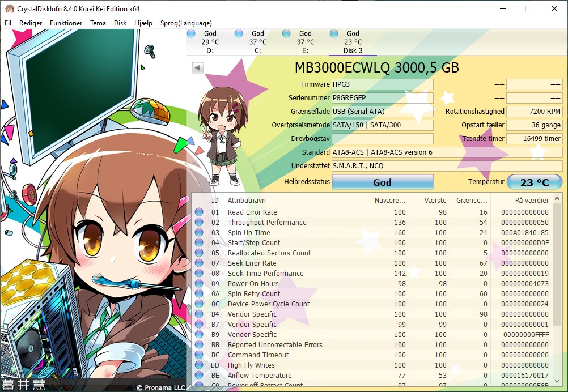Switch to drive C: tab
The height and width of the screenshot is (392, 568).
[x=257, y=42]
